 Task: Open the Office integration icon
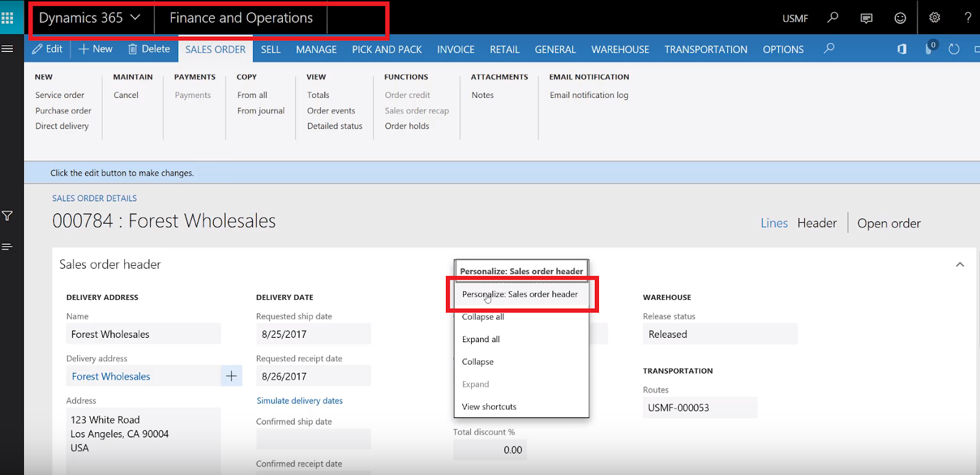pyautogui.click(x=902, y=49)
